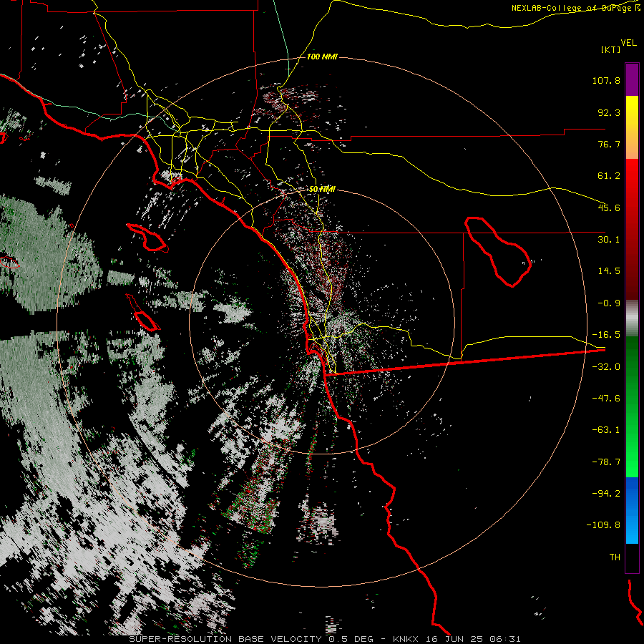Click the 30.1 velocity scale value
The height and width of the screenshot is (644, 644).
(609, 240)
